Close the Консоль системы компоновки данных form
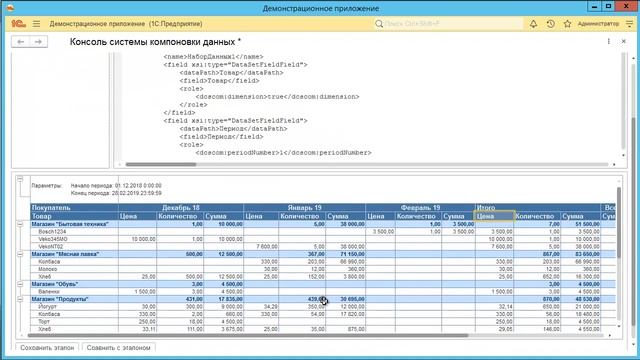Image resolution: width=640 pixels, height=360 pixels. tap(624, 42)
